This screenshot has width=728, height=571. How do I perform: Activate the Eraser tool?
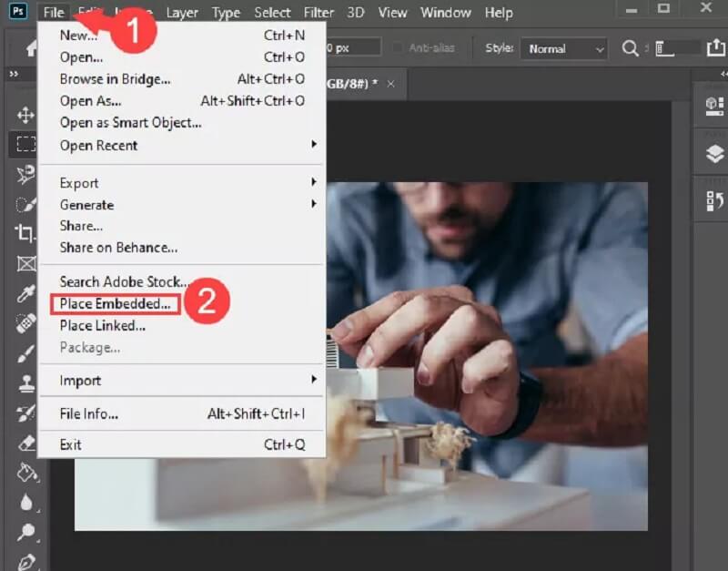coord(25,444)
